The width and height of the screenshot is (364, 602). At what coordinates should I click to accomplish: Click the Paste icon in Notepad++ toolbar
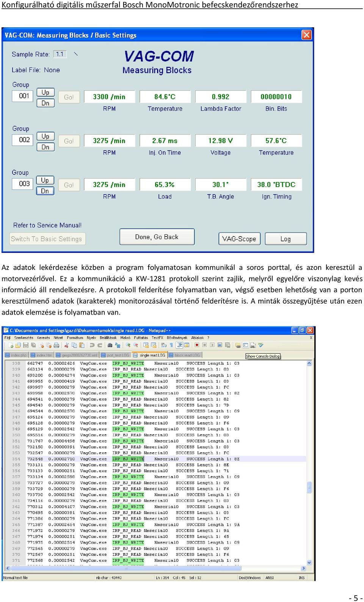pyautogui.click(x=82, y=345)
